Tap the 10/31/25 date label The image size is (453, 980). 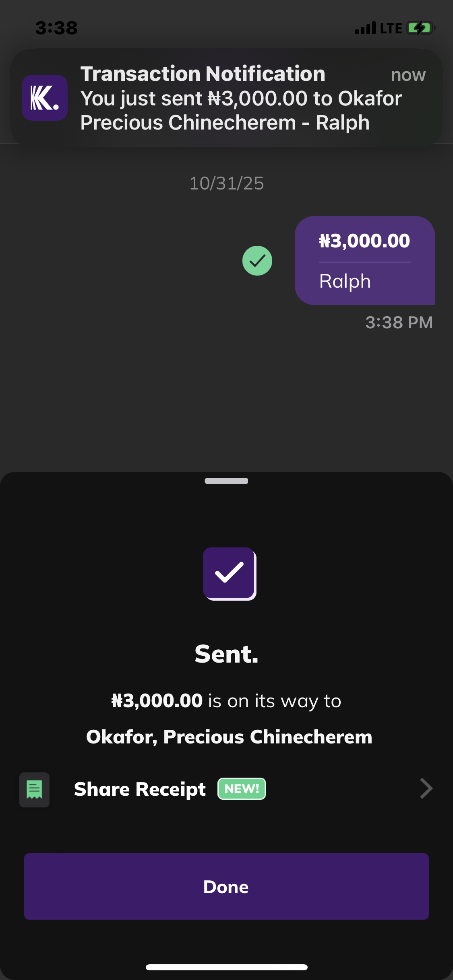(x=226, y=183)
